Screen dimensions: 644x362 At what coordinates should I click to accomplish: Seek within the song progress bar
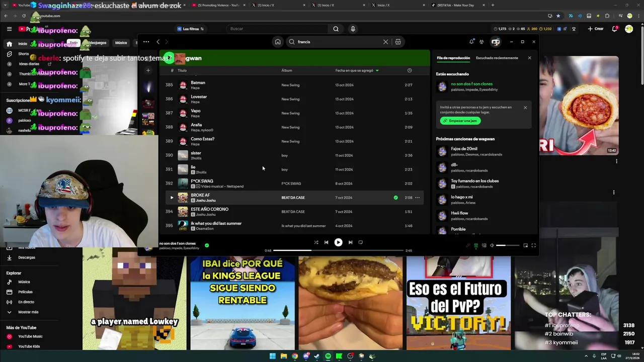click(x=338, y=250)
